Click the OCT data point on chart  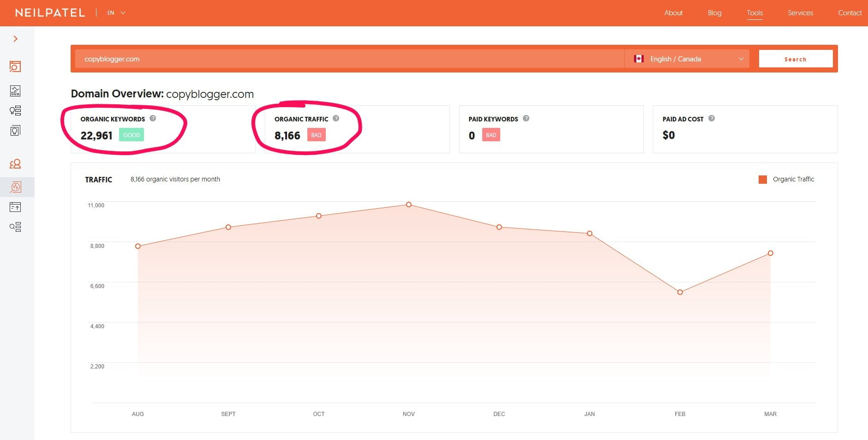319,216
